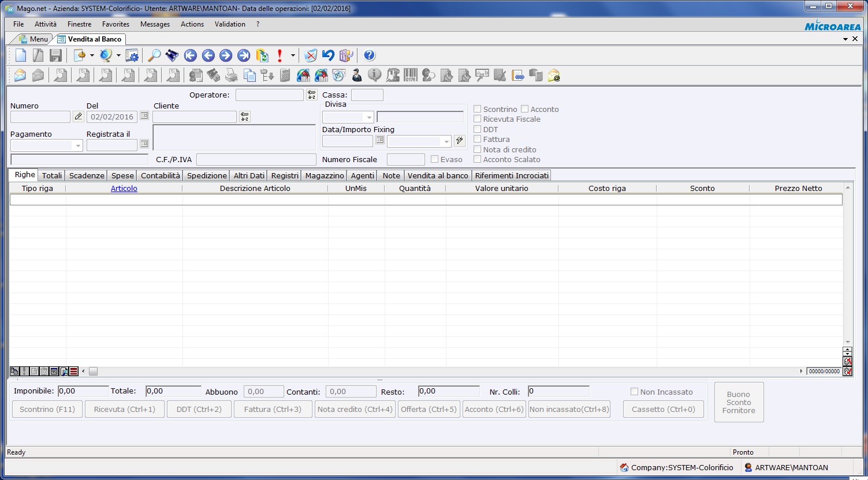868x480 pixels.
Task: Click the new blank document icon
Action: click(x=21, y=55)
